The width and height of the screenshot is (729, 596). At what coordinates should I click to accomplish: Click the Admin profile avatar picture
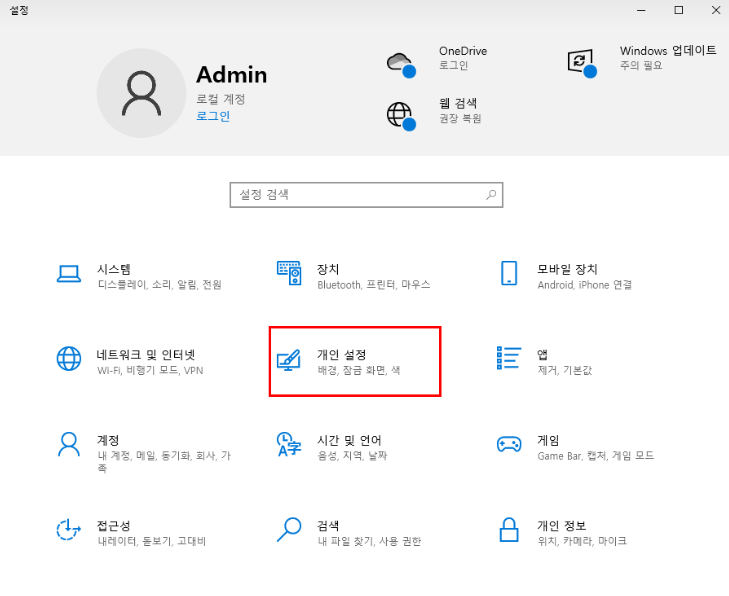pyautogui.click(x=141, y=93)
